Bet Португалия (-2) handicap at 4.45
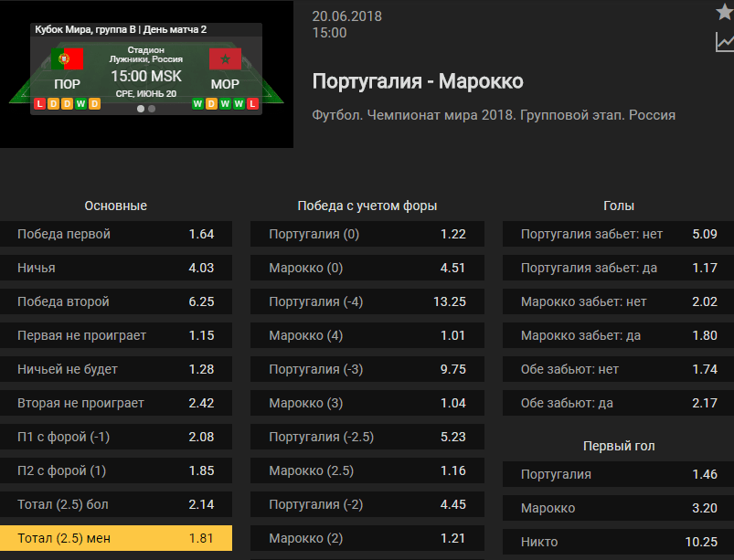734x560 pixels. coord(367,504)
